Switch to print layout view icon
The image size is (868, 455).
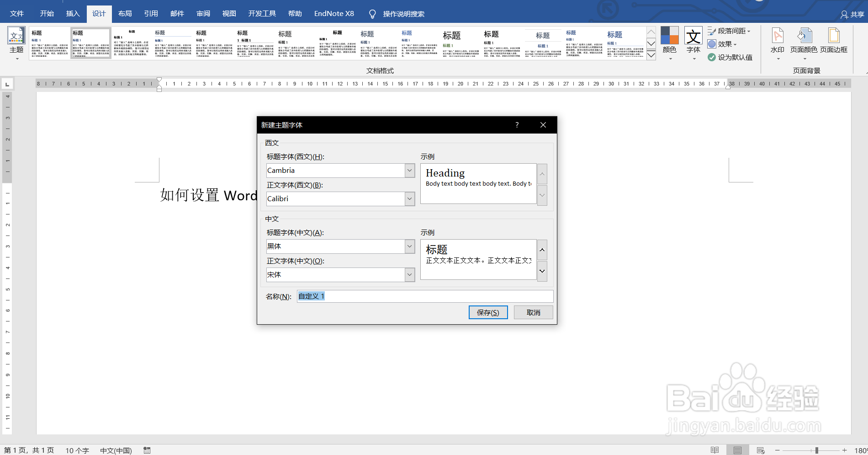[737, 450]
